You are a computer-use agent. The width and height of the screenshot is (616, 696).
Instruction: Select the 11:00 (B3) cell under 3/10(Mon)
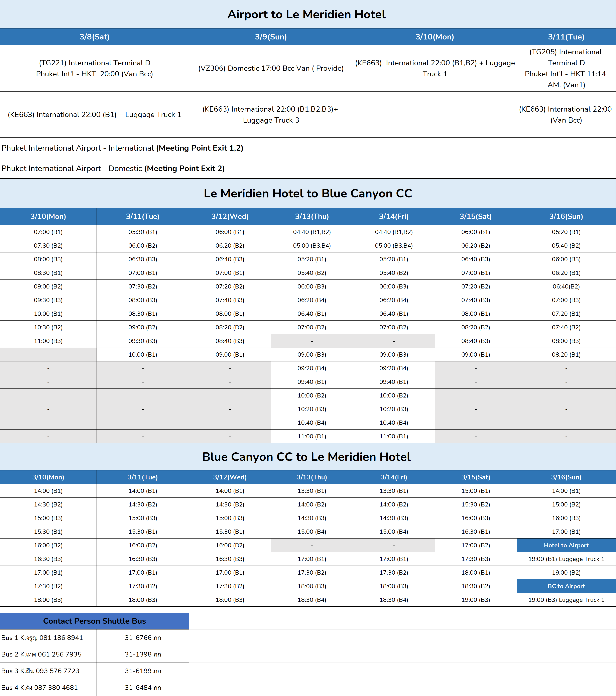(x=48, y=341)
